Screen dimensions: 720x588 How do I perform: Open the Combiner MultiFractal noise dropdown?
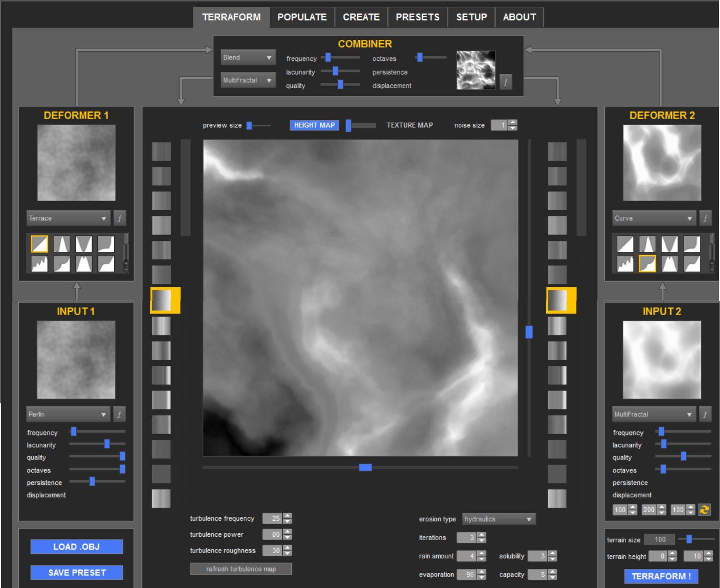(x=248, y=80)
